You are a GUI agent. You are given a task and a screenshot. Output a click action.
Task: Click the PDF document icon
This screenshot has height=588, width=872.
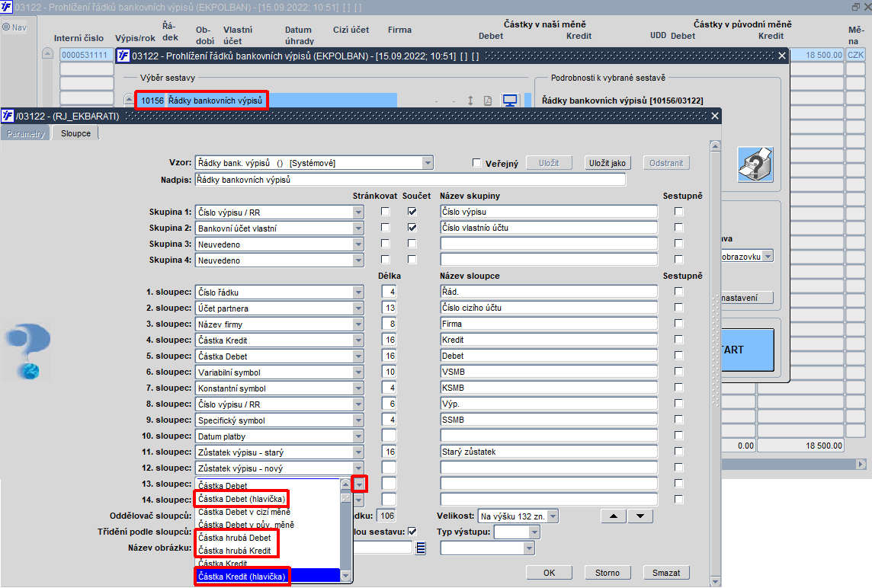487,101
